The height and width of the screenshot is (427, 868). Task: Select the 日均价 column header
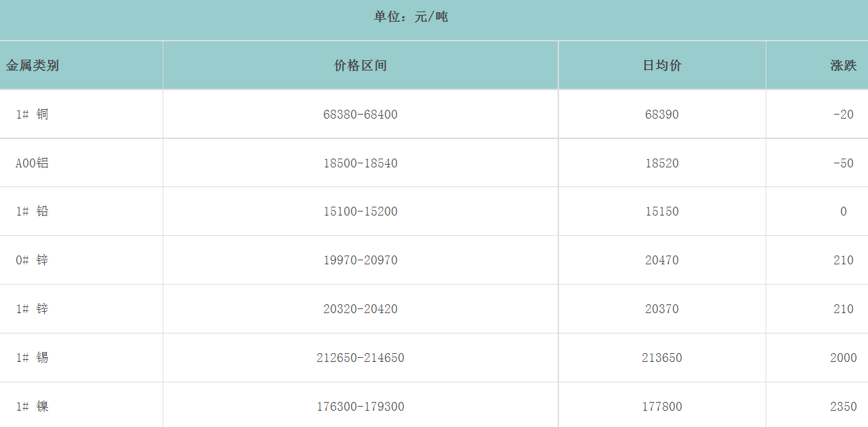tap(662, 66)
